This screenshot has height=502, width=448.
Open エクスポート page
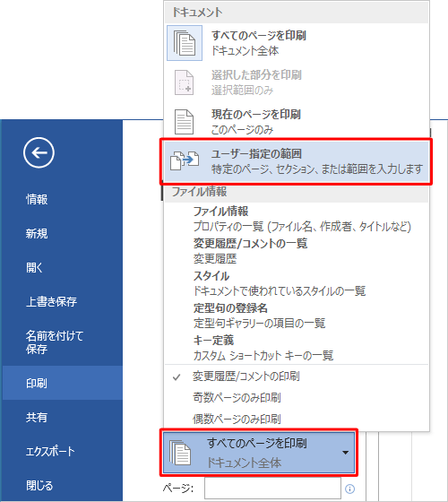50,452
